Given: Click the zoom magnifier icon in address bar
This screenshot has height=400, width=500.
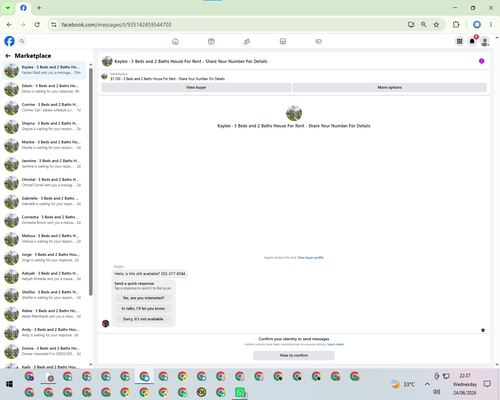Looking at the screenshot, I should [424, 25].
